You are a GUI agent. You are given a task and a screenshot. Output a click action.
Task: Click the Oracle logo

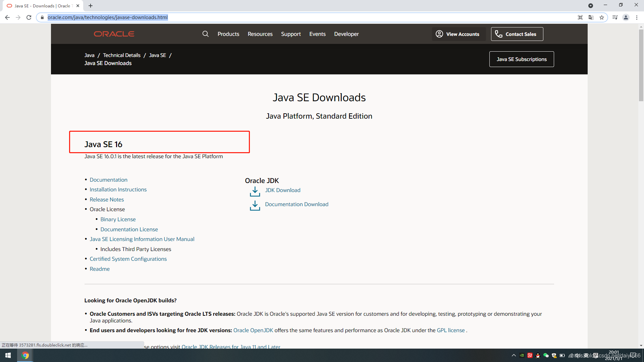(x=114, y=34)
